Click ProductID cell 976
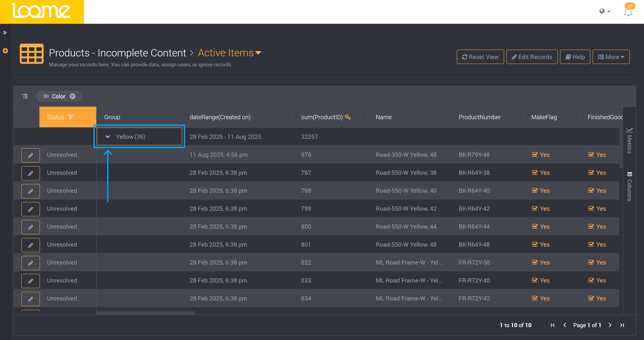 pyautogui.click(x=306, y=155)
